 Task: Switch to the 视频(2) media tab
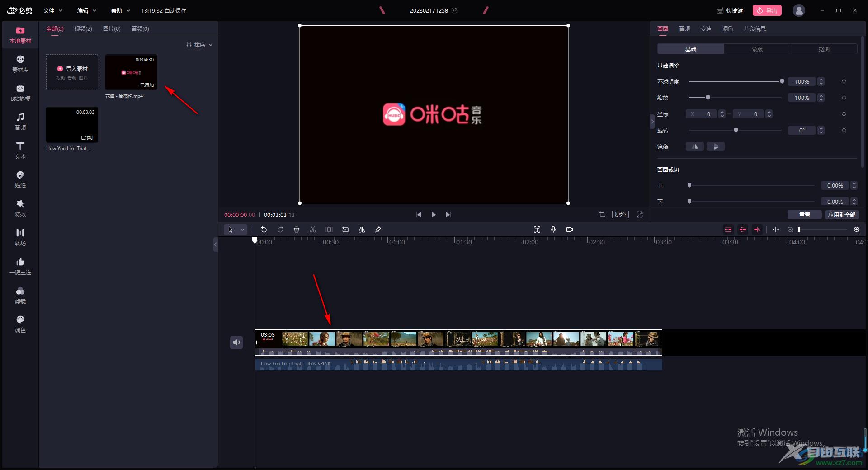coord(83,28)
